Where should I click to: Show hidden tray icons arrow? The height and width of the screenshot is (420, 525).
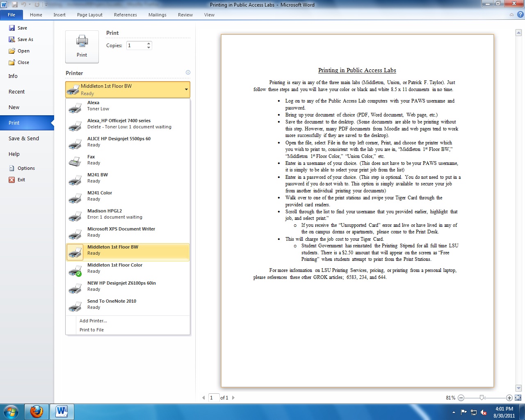(454, 412)
